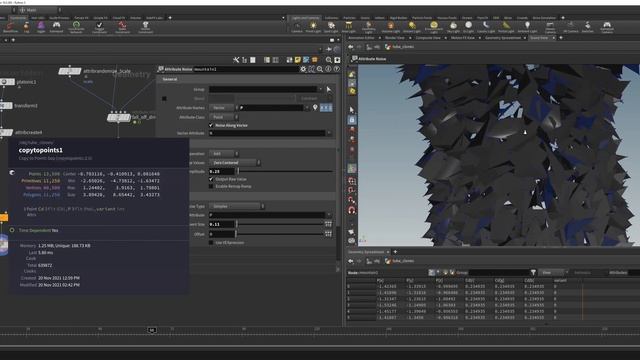Select the Caustic Light shelf tool
This screenshot has height=360, width=640.
pyautogui.click(x=486, y=27)
